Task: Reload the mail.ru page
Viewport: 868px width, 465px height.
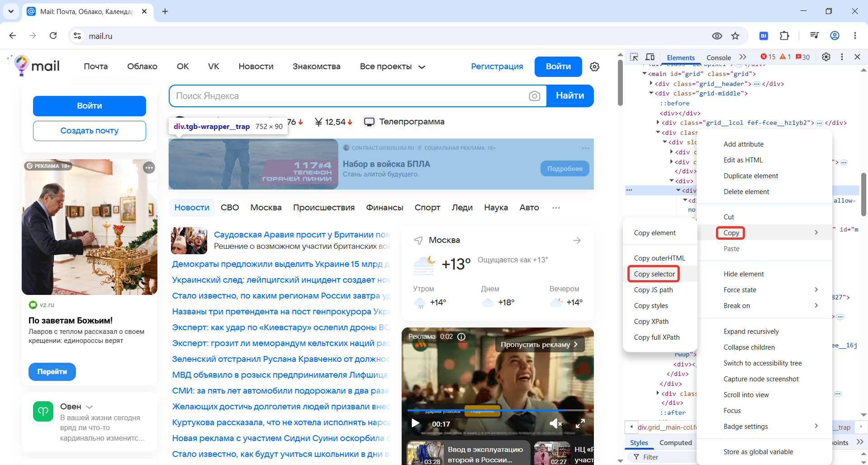Action: (x=53, y=36)
